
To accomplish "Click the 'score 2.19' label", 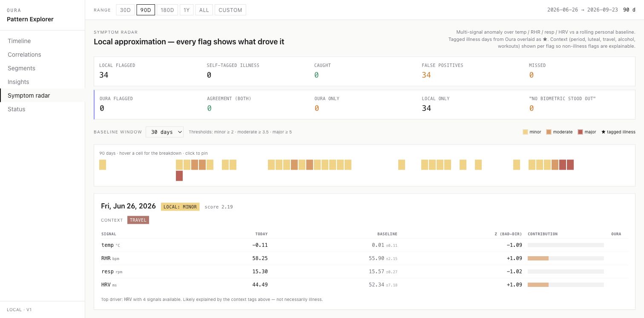I will click(218, 207).
